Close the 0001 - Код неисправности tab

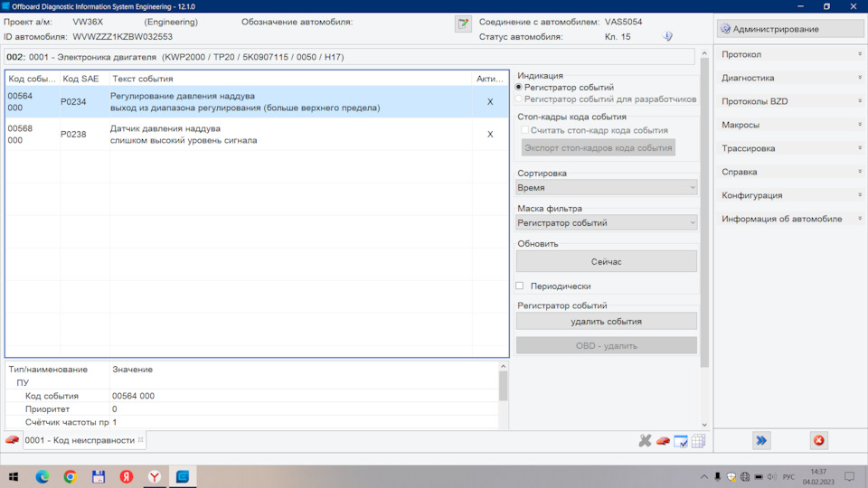click(x=141, y=440)
